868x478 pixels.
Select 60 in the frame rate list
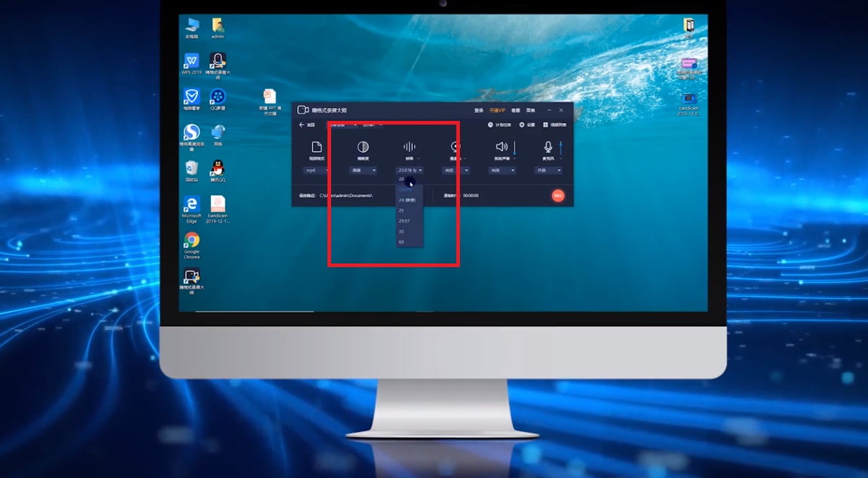(x=410, y=242)
